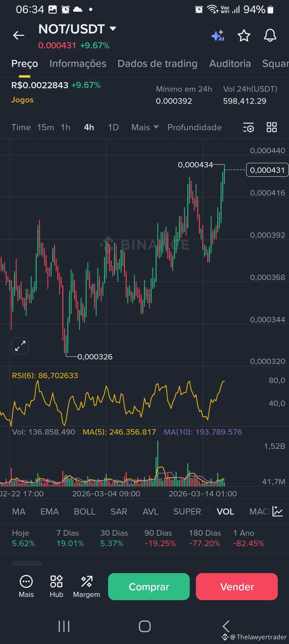
Task: Toggle the EMA indicator
Action: pyautogui.click(x=50, y=512)
